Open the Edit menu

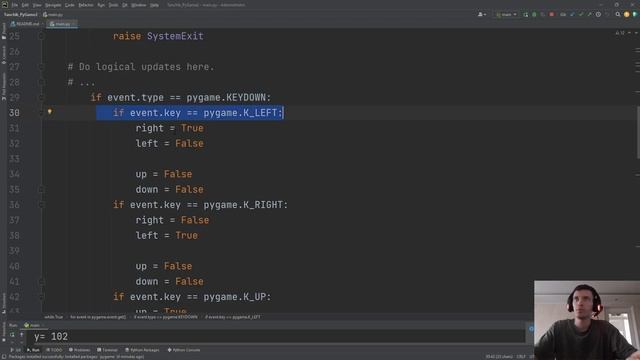pyautogui.click(x=25, y=5)
